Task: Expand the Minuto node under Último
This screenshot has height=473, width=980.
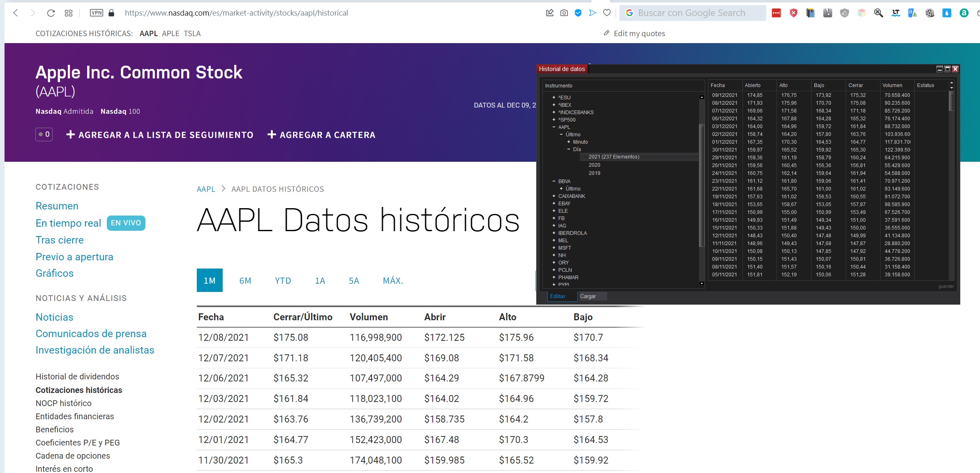Action: pos(569,142)
